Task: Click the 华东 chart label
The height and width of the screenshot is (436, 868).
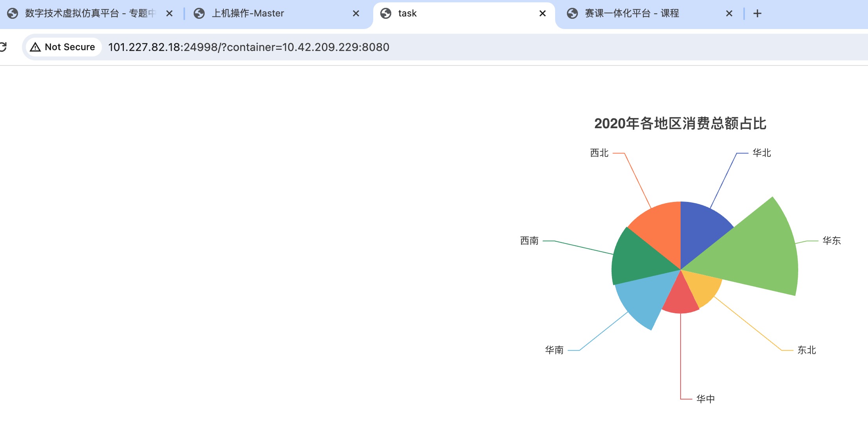Action: 831,241
